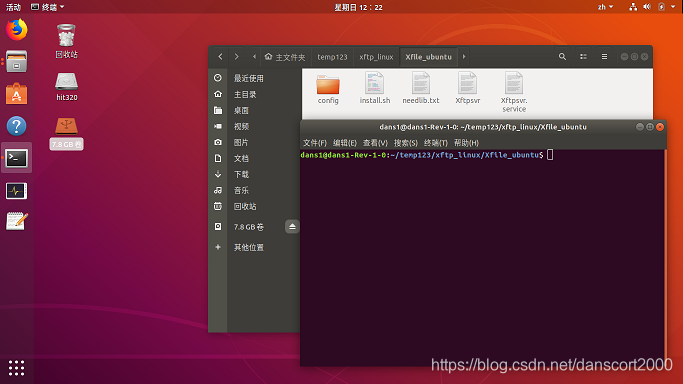Open 回收站 in Files sidebar
Viewport: 683px width, 384px height.
click(255, 206)
